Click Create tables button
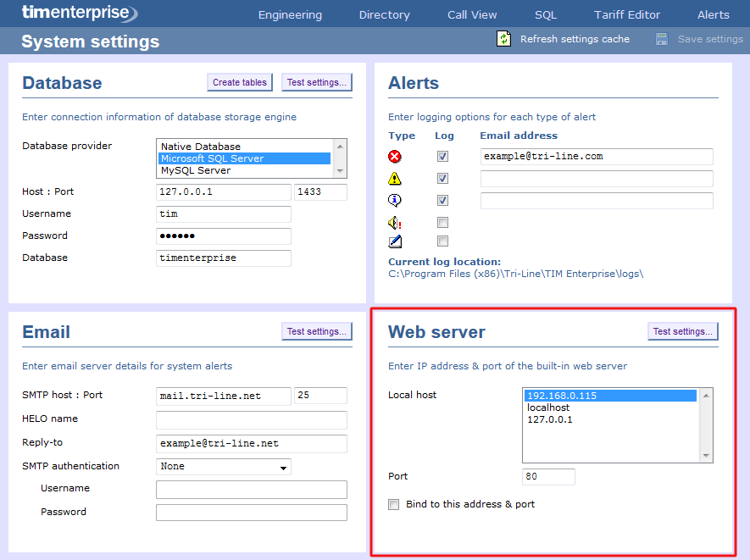Screen dimensions: 750x560 tap(240, 82)
